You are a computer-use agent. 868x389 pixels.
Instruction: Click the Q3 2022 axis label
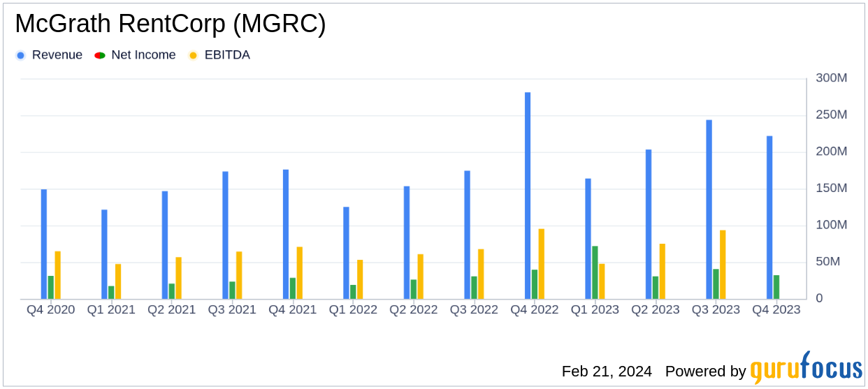click(x=474, y=309)
